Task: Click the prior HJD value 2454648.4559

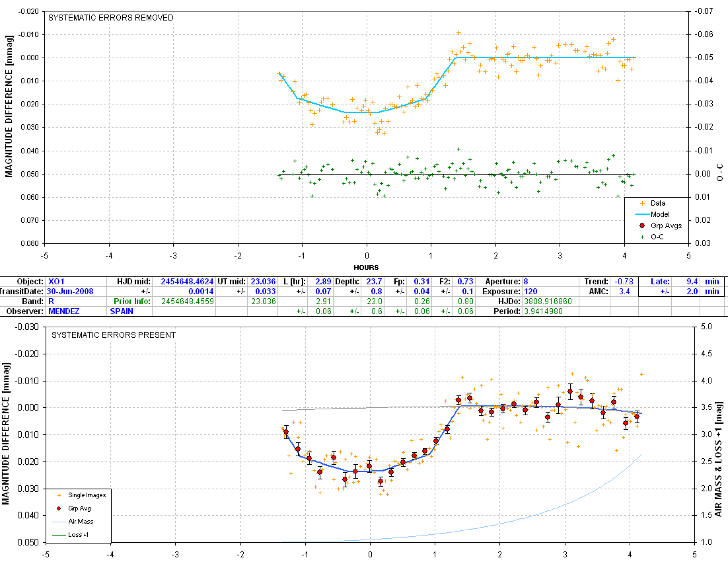Action: pyautogui.click(x=187, y=301)
